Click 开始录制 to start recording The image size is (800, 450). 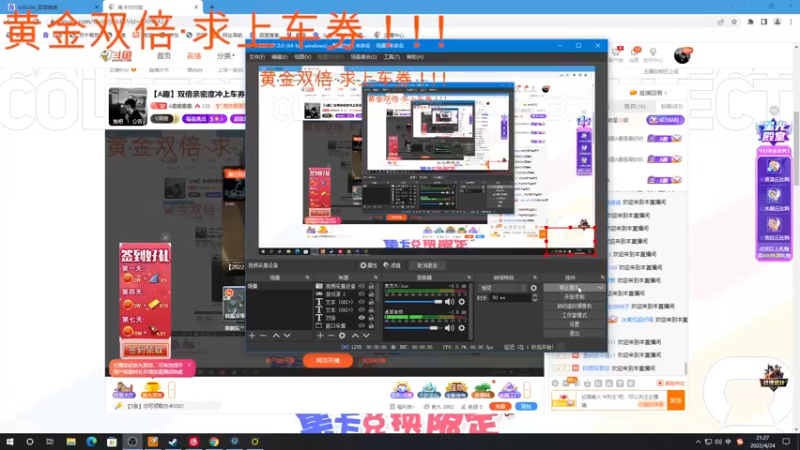(x=574, y=297)
